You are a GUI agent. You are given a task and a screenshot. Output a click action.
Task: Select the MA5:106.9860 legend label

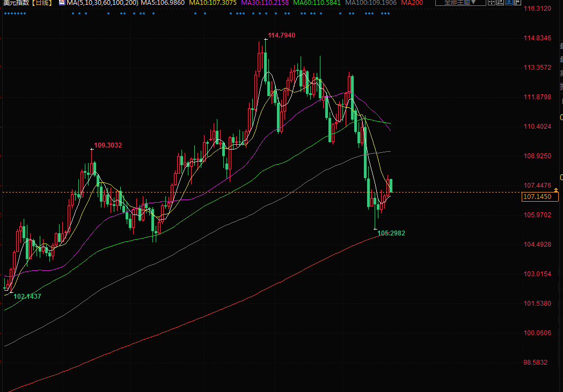pos(163,3)
